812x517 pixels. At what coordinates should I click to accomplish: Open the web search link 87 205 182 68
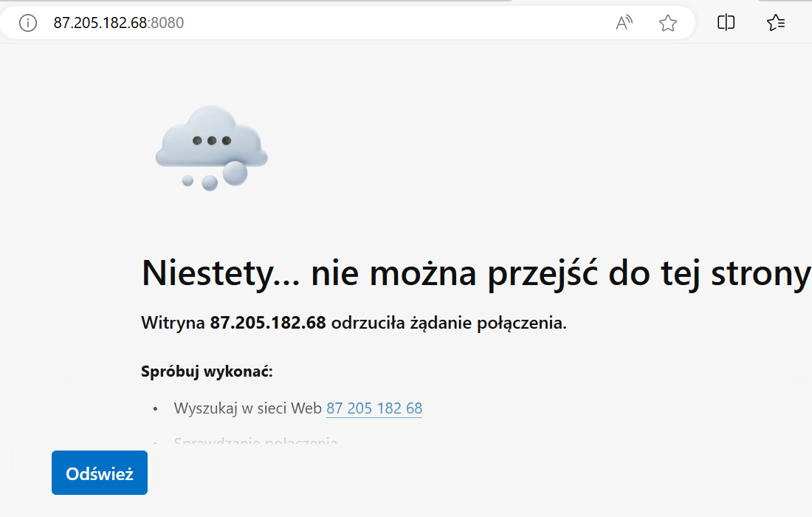point(374,408)
